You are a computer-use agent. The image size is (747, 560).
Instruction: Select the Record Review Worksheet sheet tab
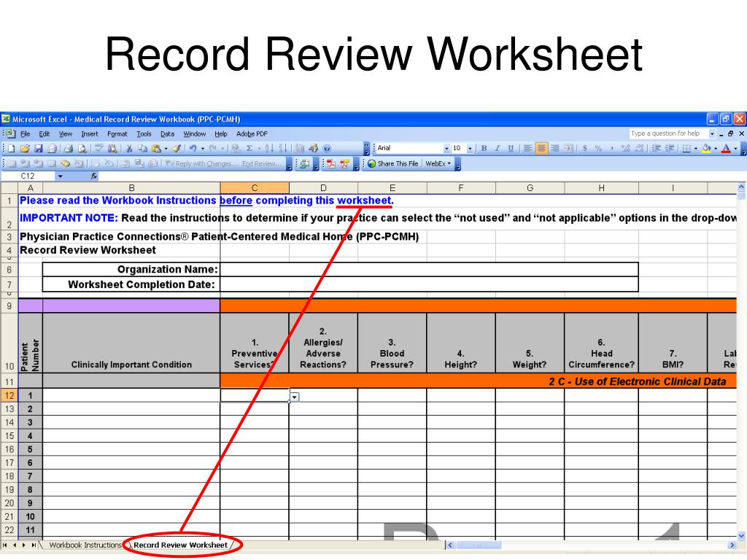[x=181, y=545]
